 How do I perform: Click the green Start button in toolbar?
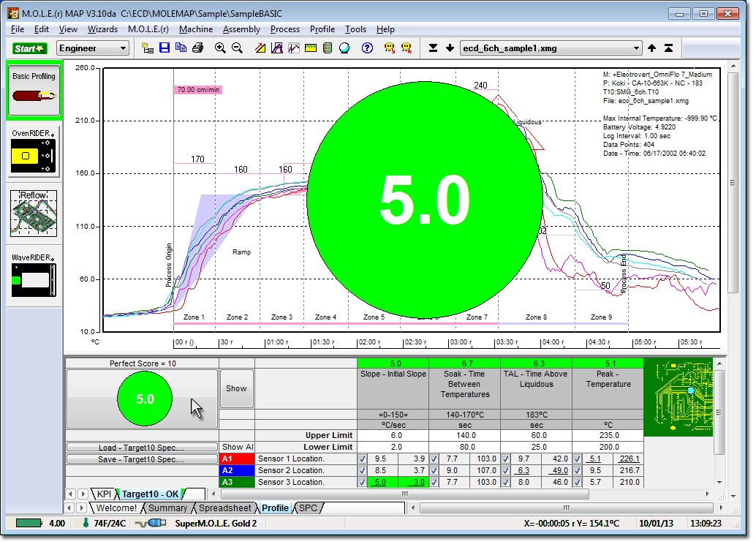[29, 48]
